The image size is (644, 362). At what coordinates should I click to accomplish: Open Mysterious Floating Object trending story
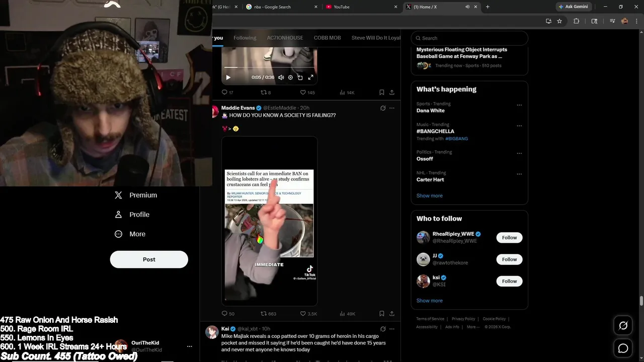point(461,53)
